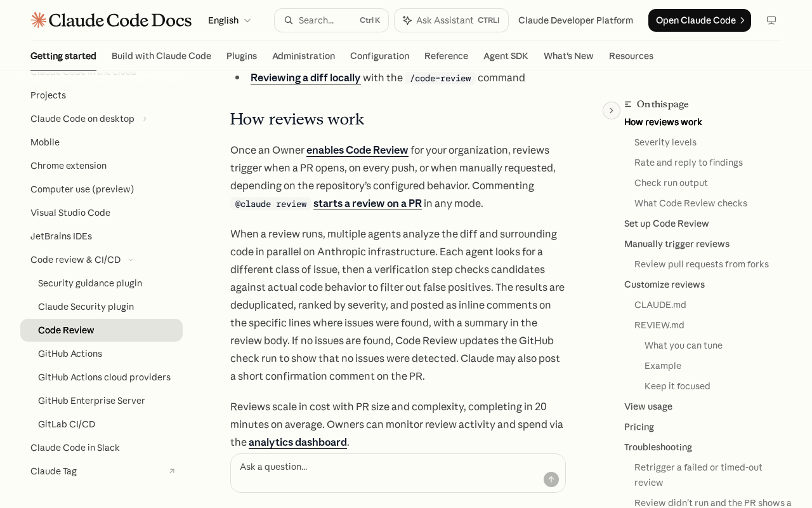
Task: Jump to Keep it focused section
Action: (678, 386)
